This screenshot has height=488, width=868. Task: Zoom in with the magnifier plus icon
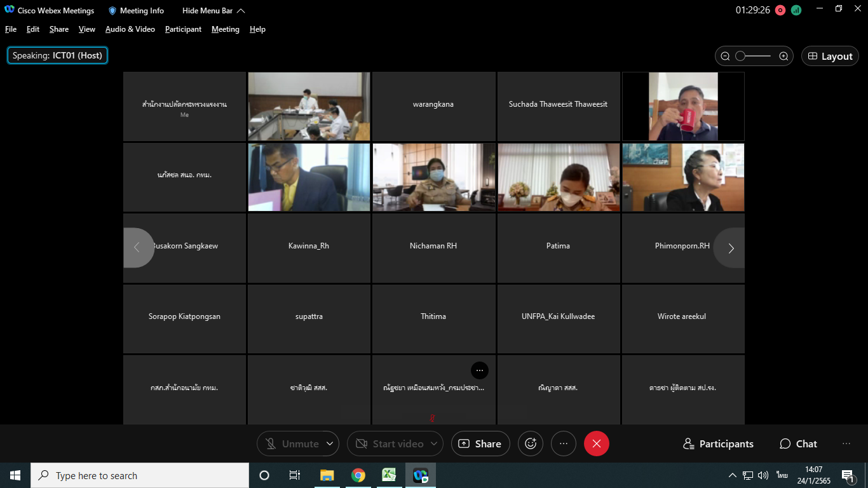[783, 56]
